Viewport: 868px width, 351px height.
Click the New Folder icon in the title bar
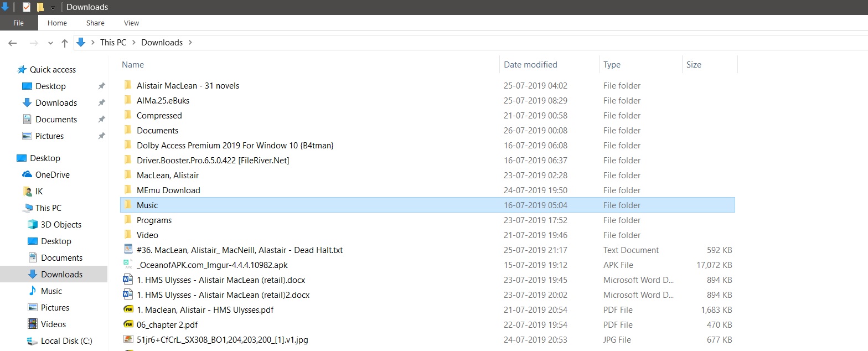tap(40, 7)
